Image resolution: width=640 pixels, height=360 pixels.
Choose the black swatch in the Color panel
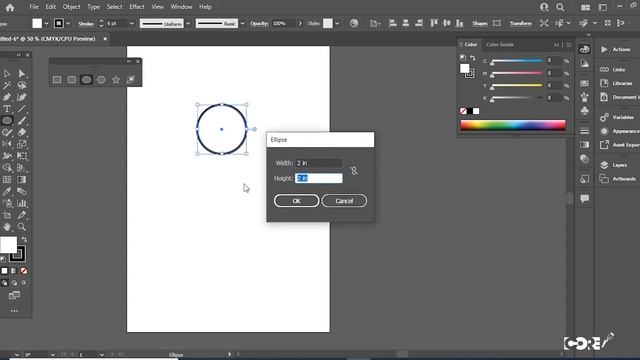tap(469, 111)
